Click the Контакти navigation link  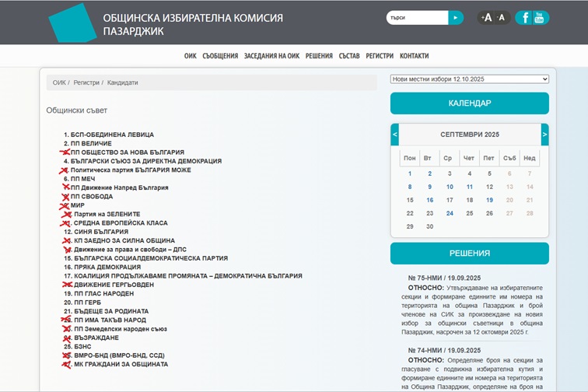point(414,56)
